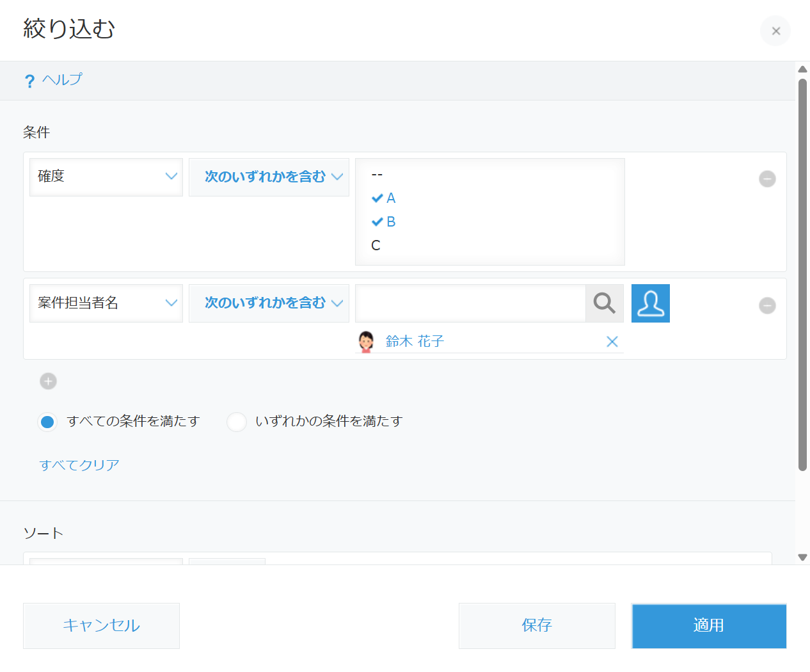The height and width of the screenshot is (672, 810).
Task: Close the 絞り込む dialog with the X icon
Action: [775, 31]
